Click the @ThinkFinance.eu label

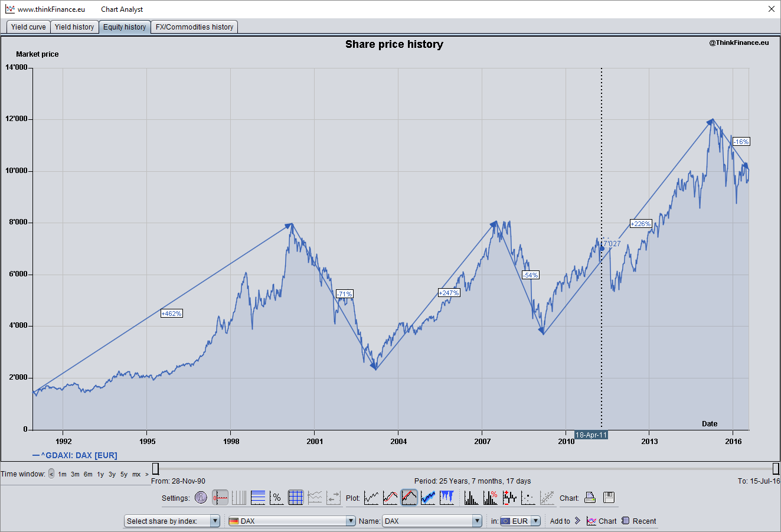(739, 43)
